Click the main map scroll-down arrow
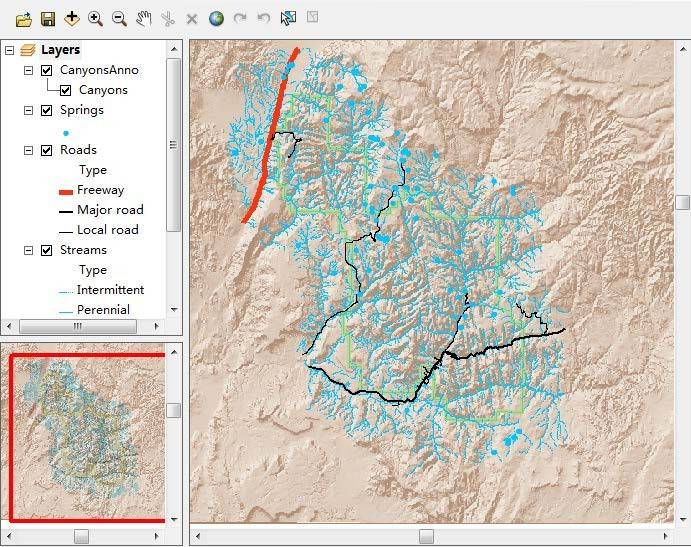Viewport: 691px width, 547px height. pos(683,518)
